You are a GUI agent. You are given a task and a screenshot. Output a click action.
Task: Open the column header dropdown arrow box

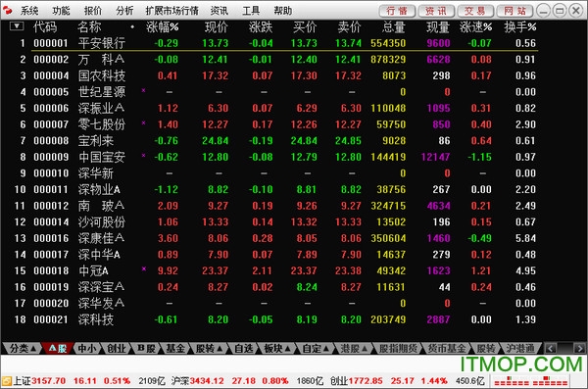[17, 26]
